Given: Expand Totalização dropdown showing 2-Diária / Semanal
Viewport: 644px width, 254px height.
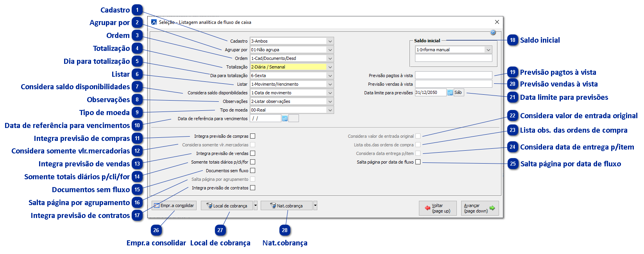Looking at the screenshot, I should [x=292, y=67].
